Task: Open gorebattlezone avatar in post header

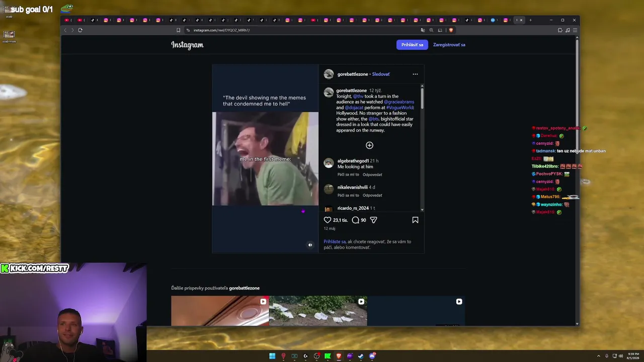Action: click(329, 74)
